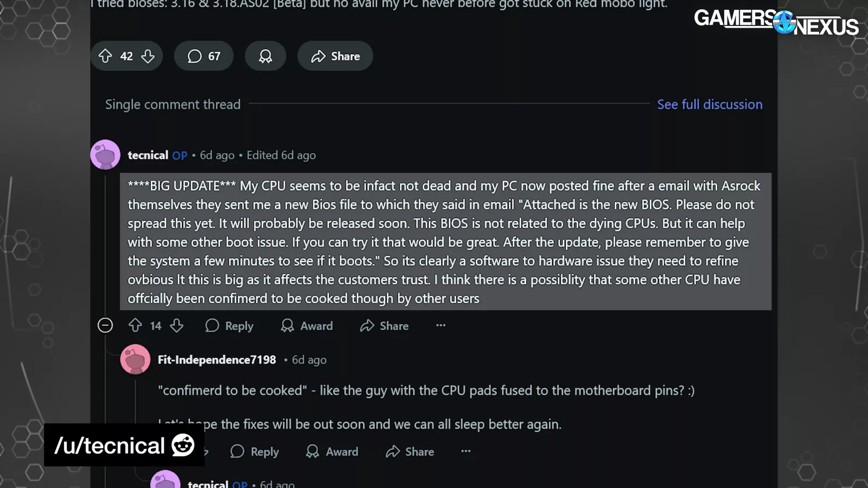
Task: Award Fit-Independence7198's comment
Action: coord(333,452)
